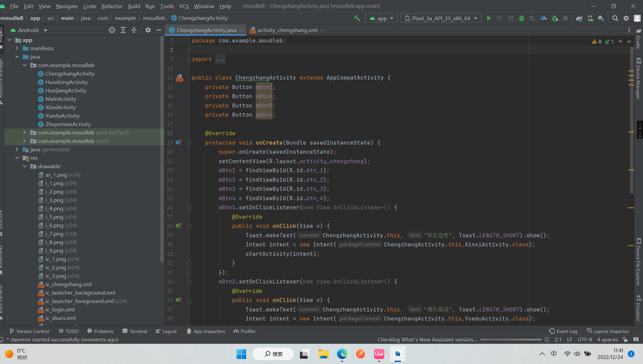Toggle the Device Manager side panel
643x364 pixels.
pos(638,78)
